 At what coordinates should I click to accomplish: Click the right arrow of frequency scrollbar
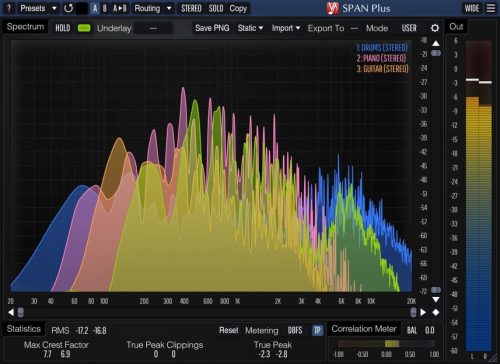[x=423, y=312]
